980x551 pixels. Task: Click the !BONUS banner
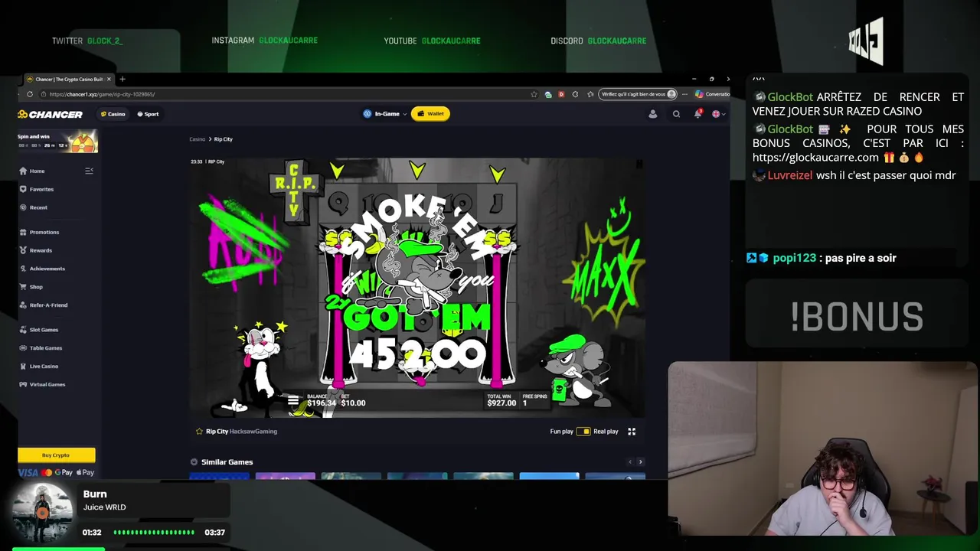[856, 316]
